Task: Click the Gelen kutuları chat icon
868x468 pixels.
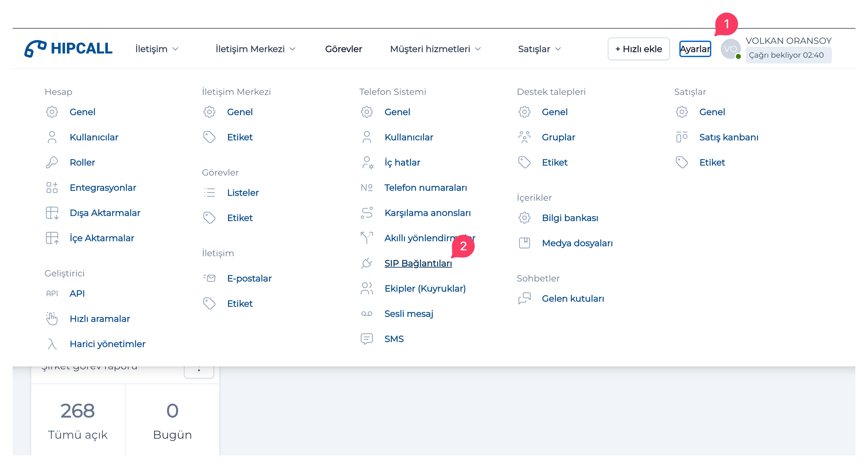Action: click(524, 298)
